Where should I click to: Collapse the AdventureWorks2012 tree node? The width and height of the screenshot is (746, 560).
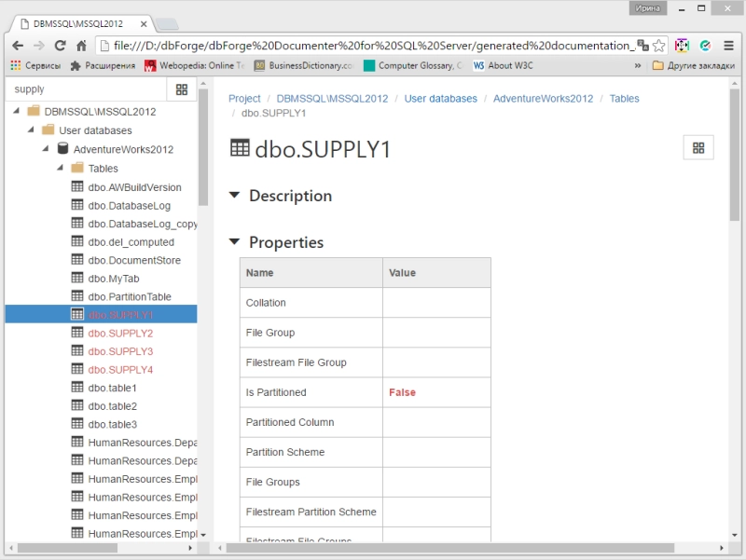[x=46, y=148]
